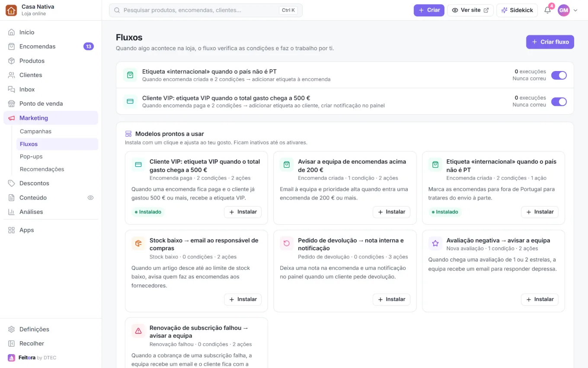The height and width of the screenshot is (368, 588).
Task: Install Etiqueta «internacional» template
Action: click(540, 212)
